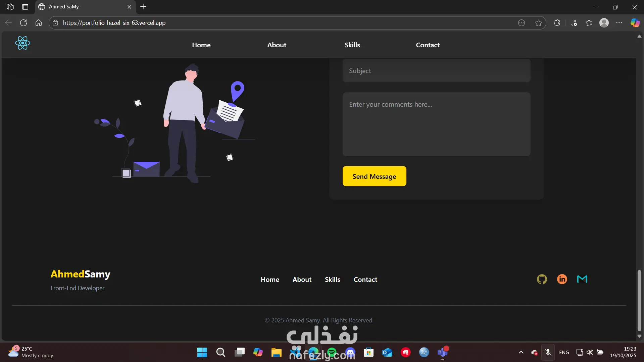The image size is (644, 362).
Task: Open File Explorer from the taskbar
Action: 276,352
